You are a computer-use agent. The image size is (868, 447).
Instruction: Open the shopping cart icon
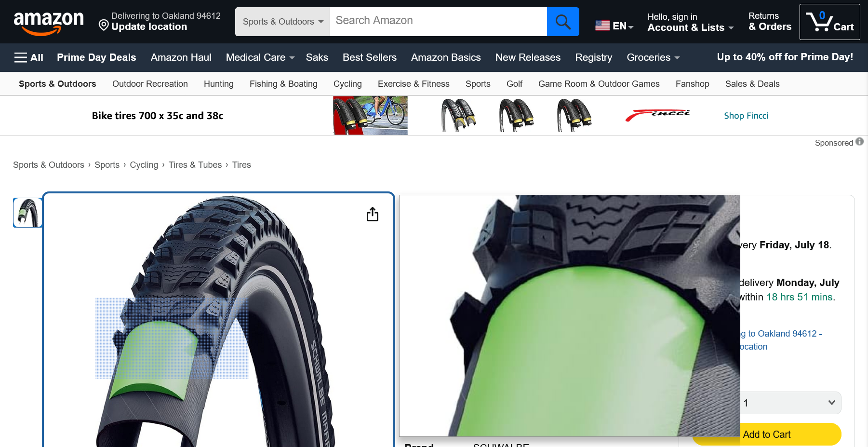click(x=829, y=22)
